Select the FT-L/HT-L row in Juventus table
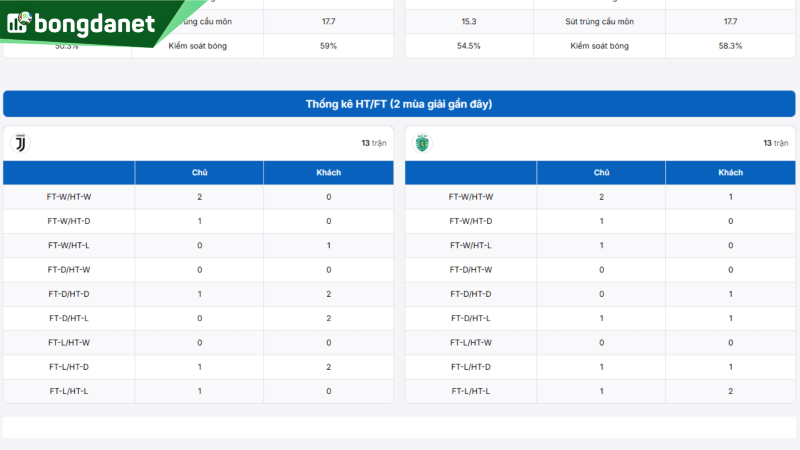800x450 pixels. pyautogui.click(x=69, y=390)
